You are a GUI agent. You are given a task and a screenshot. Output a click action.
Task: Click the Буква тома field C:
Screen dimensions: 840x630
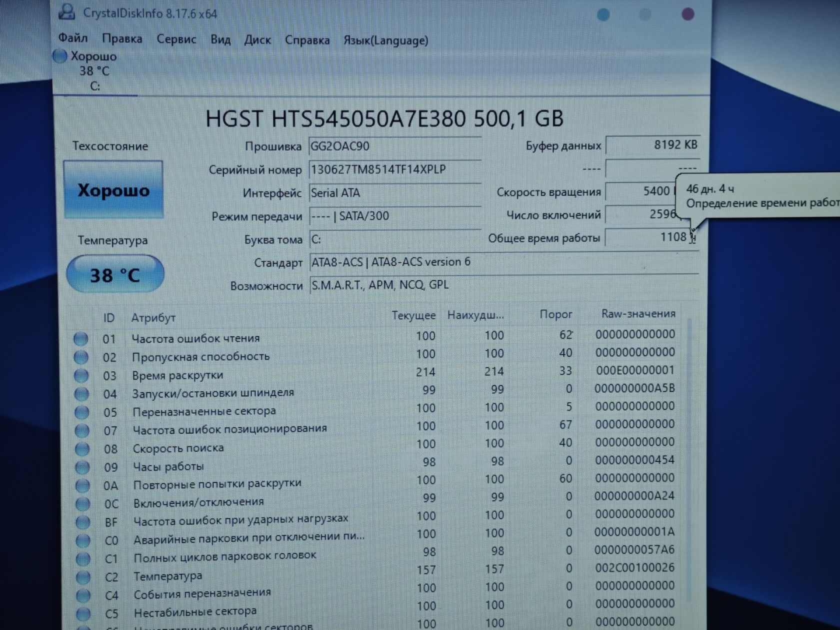point(395,239)
